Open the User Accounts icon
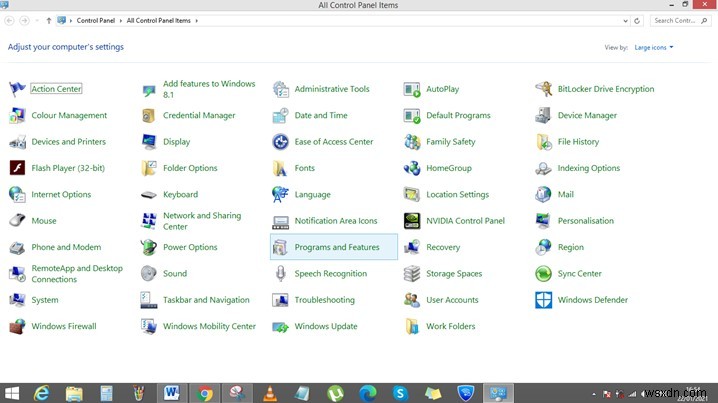The height and width of the screenshot is (403, 718). point(412,300)
